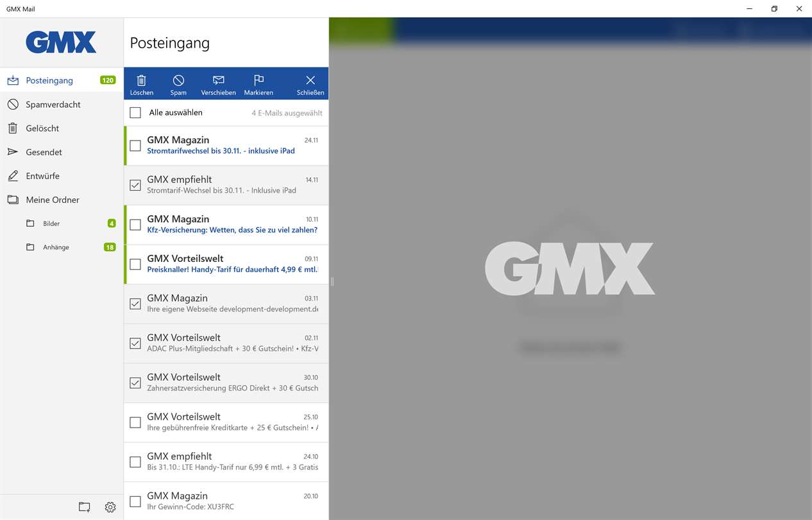Click the Ihre gebührenfreie Kreditkarte subject
Viewport: 812px width, 520px height.
click(x=232, y=428)
